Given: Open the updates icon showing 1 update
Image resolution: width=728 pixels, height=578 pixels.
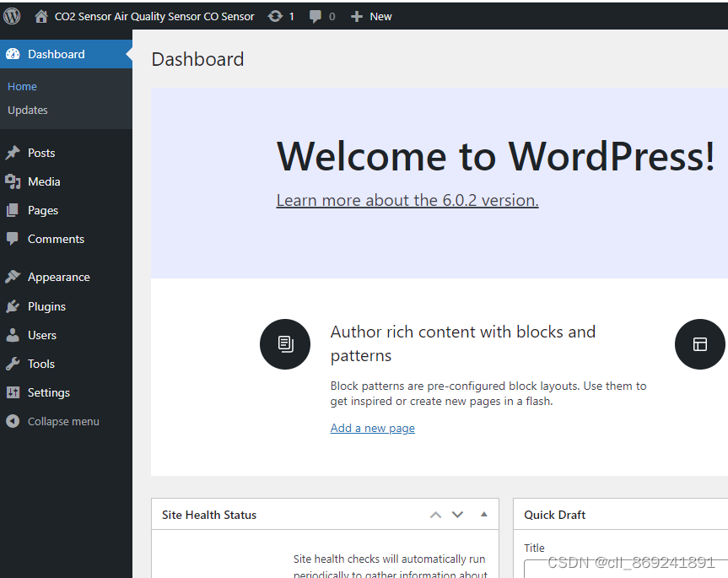Looking at the screenshot, I should [275, 16].
